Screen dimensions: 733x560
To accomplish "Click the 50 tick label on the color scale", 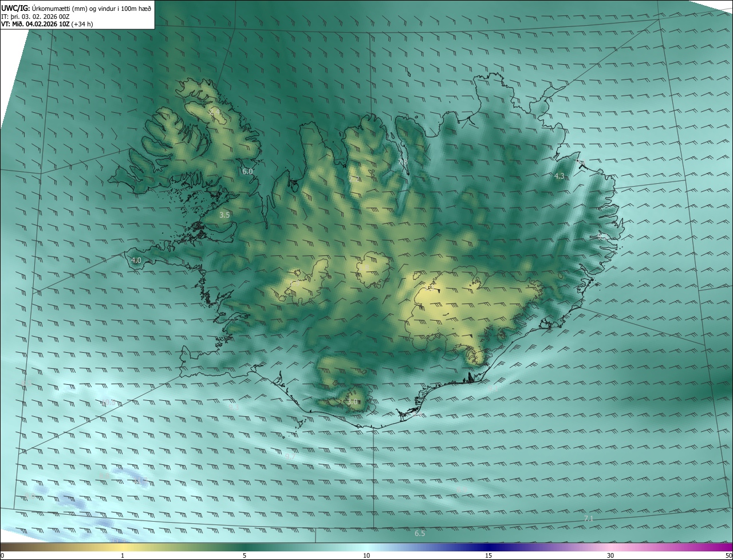I will pyautogui.click(x=728, y=556).
